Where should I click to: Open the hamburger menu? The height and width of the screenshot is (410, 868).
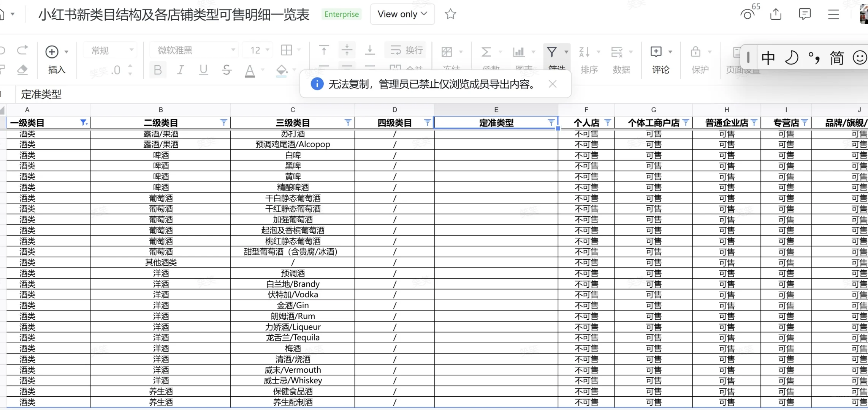tap(833, 14)
